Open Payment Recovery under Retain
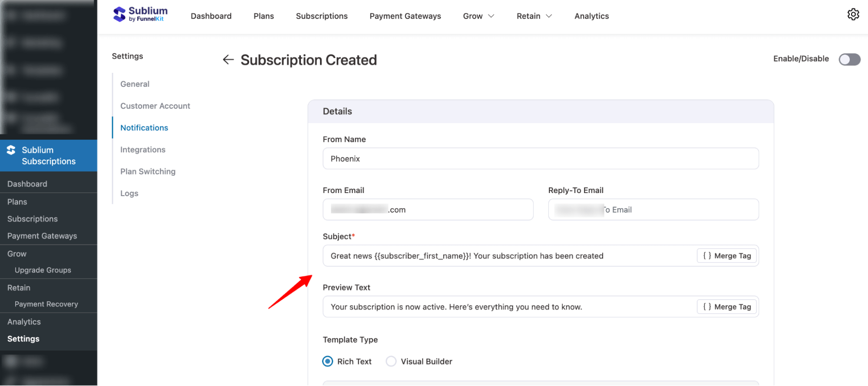The image size is (868, 386). [x=46, y=304]
